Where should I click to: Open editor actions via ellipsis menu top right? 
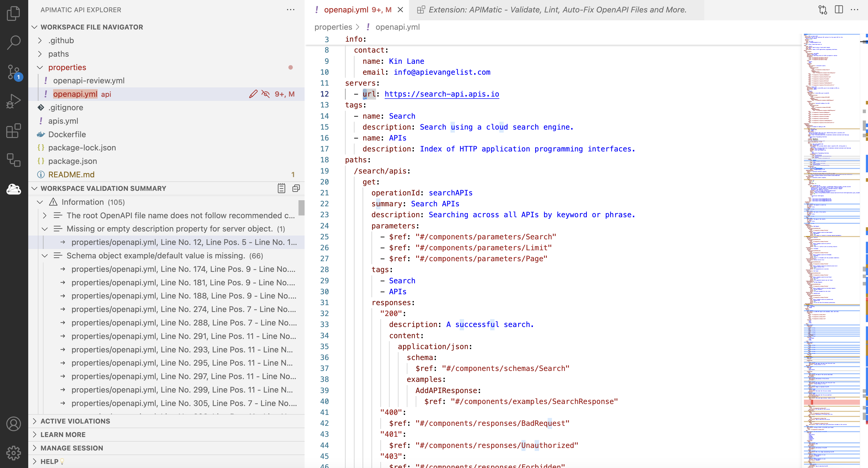pyautogui.click(x=855, y=10)
